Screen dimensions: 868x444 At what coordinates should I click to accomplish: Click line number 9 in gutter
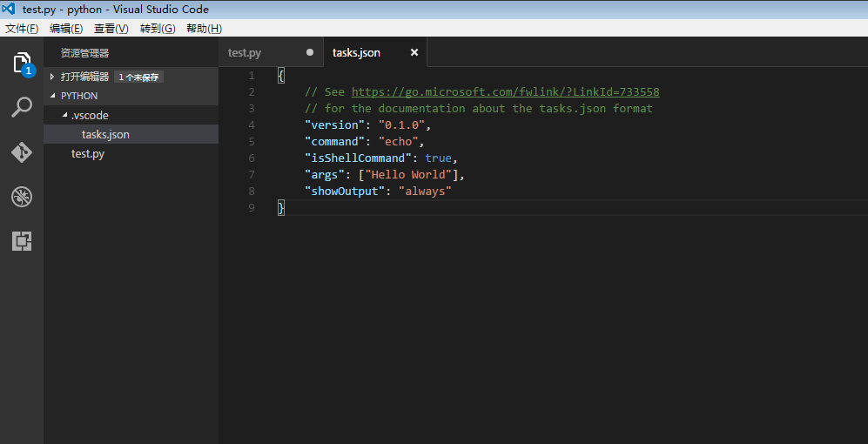pos(252,208)
